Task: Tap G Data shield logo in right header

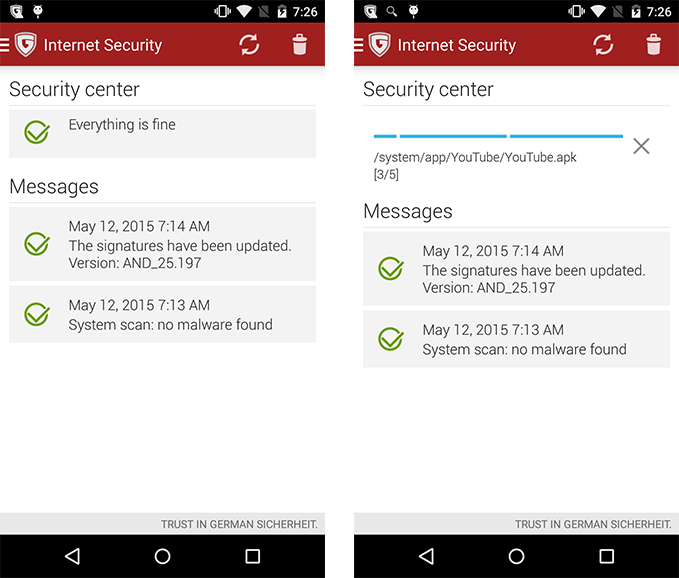Action: tap(380, 45)
